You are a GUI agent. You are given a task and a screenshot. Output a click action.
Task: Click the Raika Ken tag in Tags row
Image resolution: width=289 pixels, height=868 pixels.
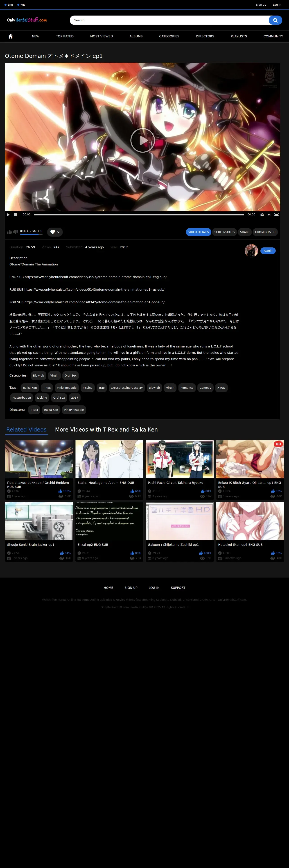click(x=30, y=388)
